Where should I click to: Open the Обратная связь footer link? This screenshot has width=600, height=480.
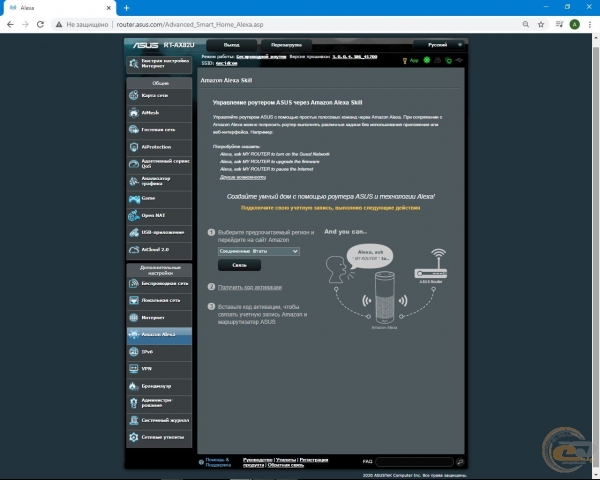pos(285,465)
